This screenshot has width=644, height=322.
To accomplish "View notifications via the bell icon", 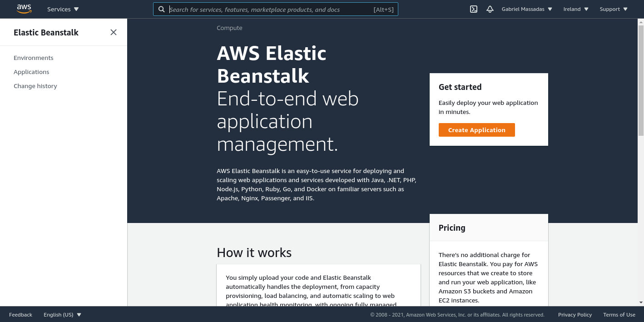I will 490,9.
